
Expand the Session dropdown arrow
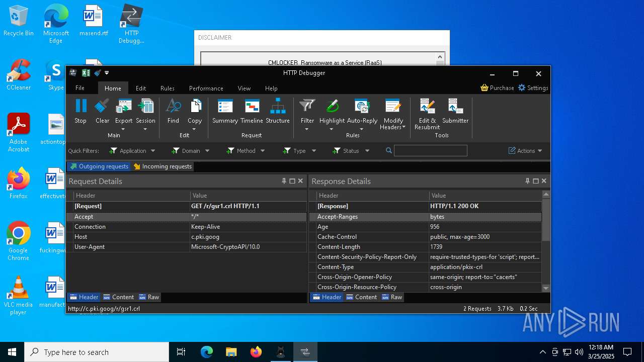tap(145, 129)
